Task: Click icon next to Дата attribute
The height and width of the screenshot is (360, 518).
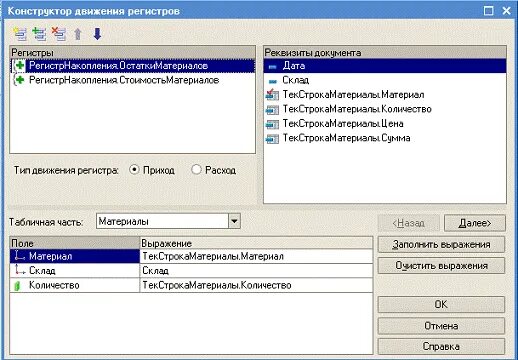Action: point(272,67)
